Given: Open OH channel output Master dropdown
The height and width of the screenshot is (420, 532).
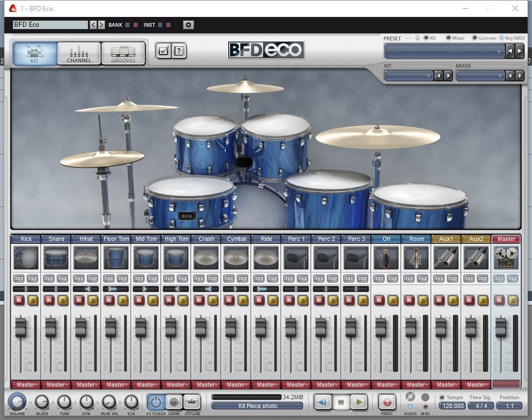Looking at the screenshot, I should point(386,384).
